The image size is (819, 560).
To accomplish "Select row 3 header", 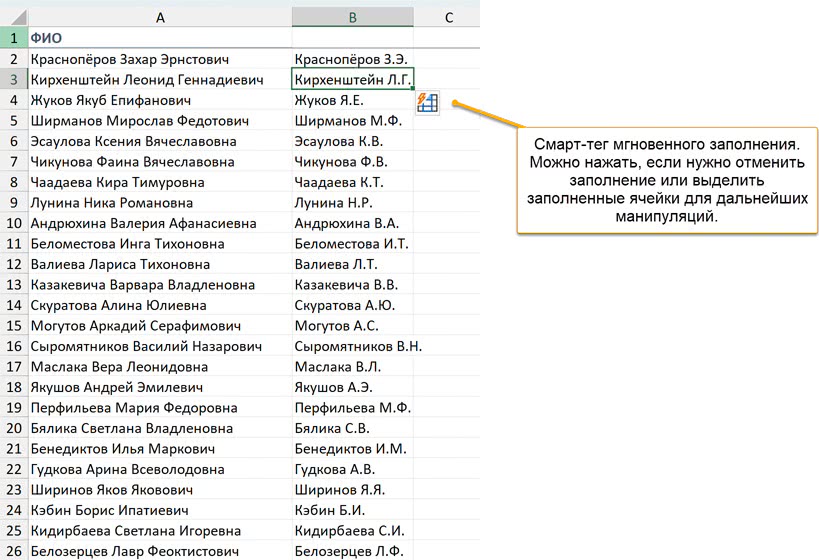I will (14, 79).
